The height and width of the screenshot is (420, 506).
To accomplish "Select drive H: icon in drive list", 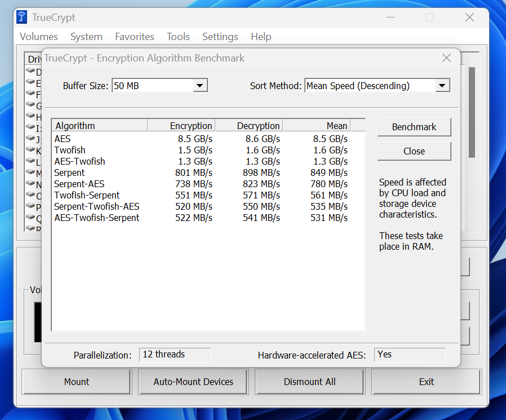I will coord(30,116).
